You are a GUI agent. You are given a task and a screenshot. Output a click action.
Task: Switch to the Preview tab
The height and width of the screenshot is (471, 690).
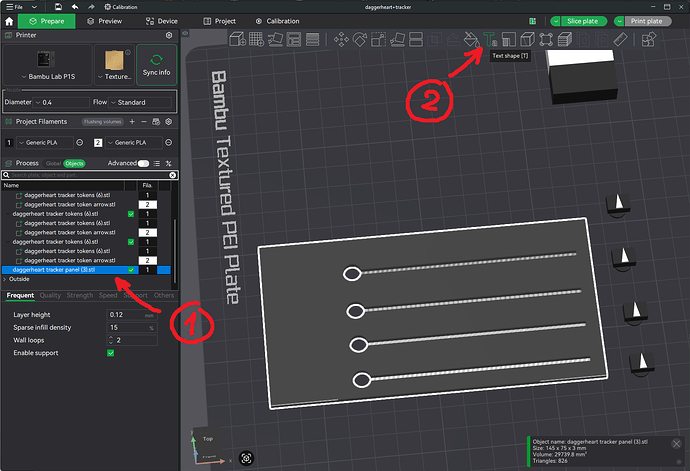[x=105, y=21]
